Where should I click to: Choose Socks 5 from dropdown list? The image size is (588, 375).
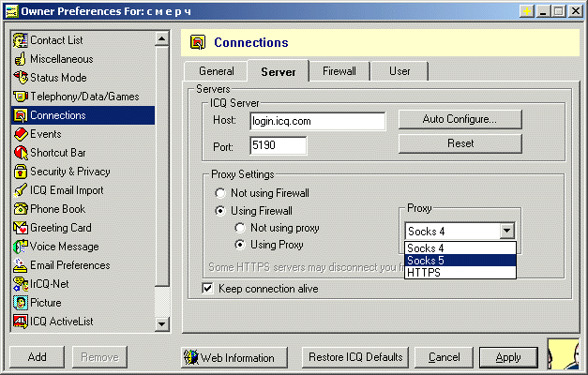[x=460, y=260]
